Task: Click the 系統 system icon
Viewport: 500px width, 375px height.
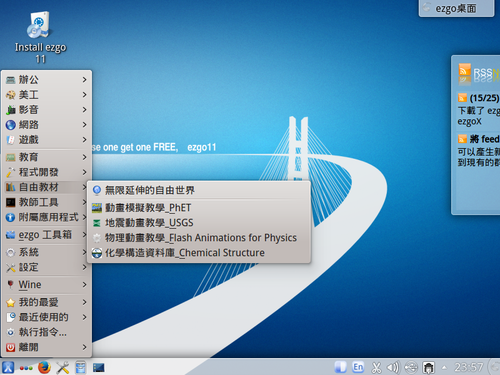Action: pyautogui.click(x=11, y=252)
